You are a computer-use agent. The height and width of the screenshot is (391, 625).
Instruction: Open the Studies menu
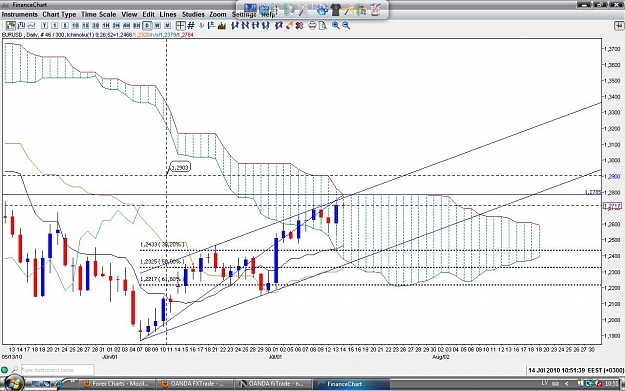pyautogui.click(x=193, y=14)
